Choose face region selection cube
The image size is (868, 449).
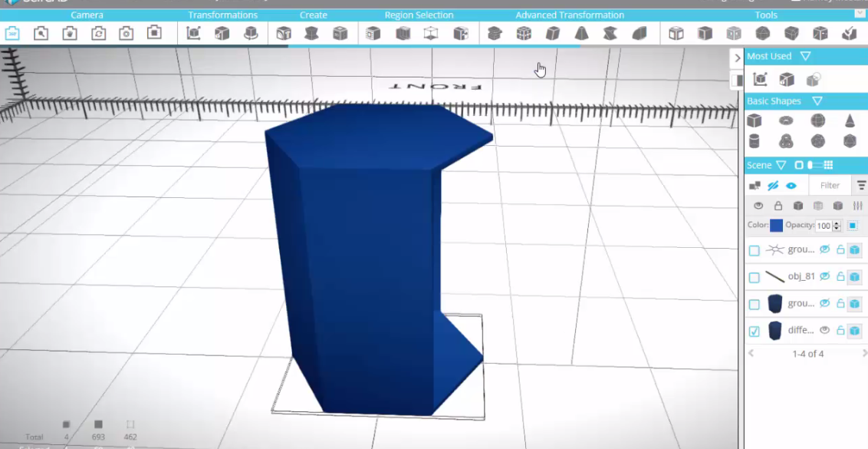[373, 33]
